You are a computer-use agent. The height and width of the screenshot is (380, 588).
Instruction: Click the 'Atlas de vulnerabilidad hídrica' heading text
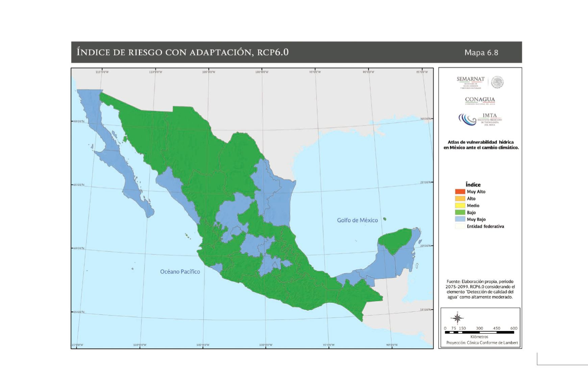click(481, 142)
